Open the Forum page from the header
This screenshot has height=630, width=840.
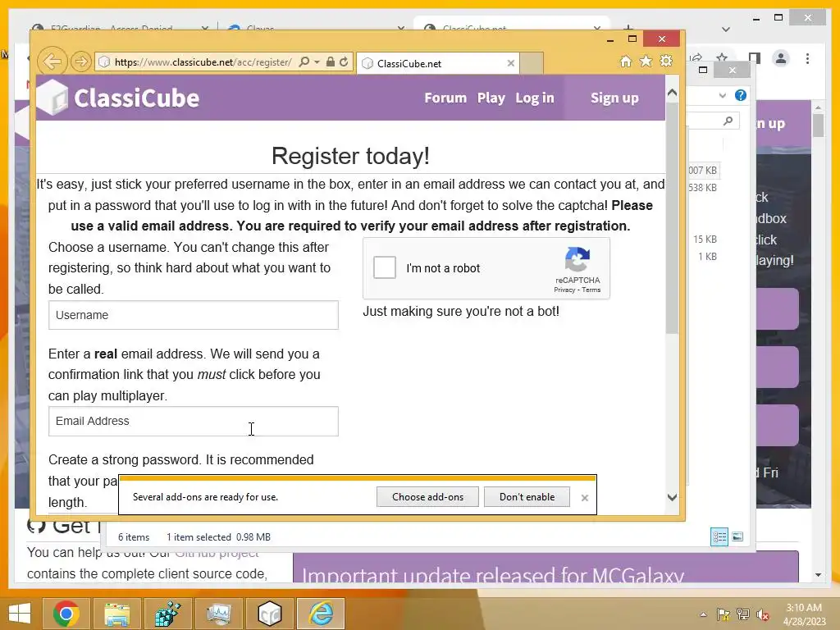445,98
